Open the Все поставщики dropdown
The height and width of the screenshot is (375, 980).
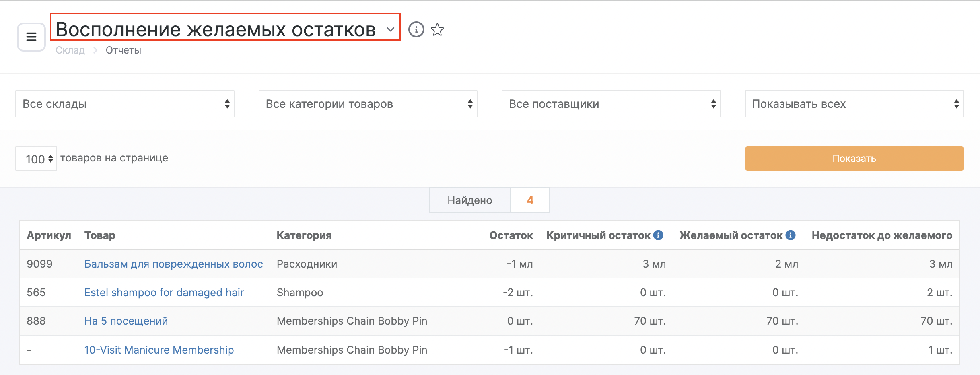(x=611, y=104)
